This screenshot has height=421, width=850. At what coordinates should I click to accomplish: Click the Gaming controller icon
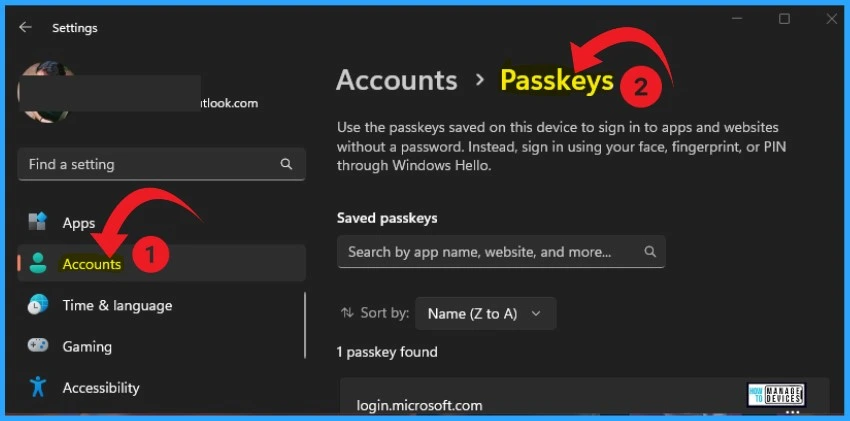click(38, 346)
